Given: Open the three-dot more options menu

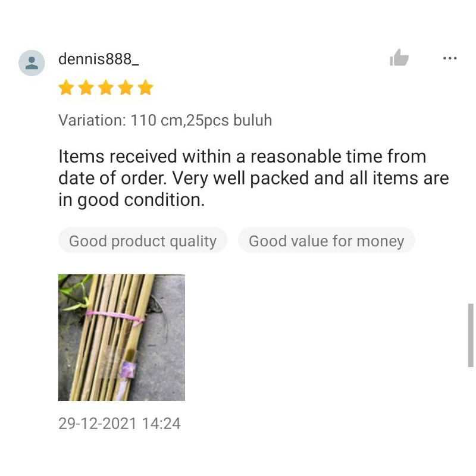Looking at the screenshot, I should [450, 58].
